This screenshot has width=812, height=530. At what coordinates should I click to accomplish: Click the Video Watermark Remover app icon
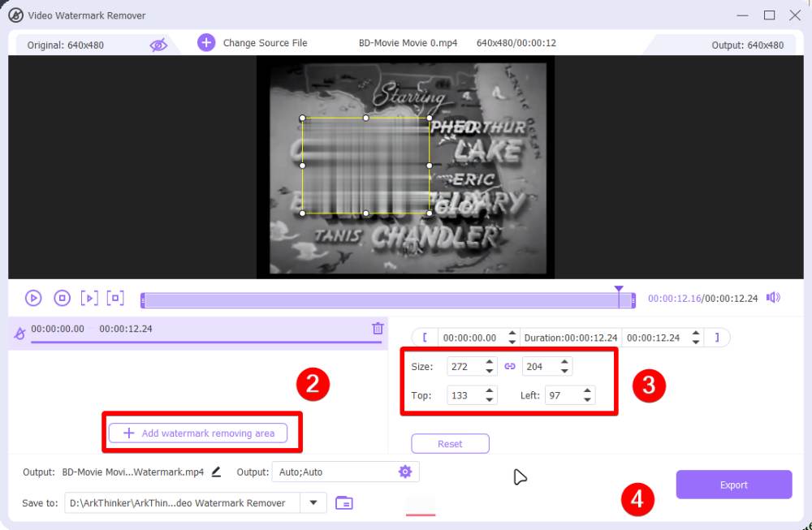[x=15, y=15]
